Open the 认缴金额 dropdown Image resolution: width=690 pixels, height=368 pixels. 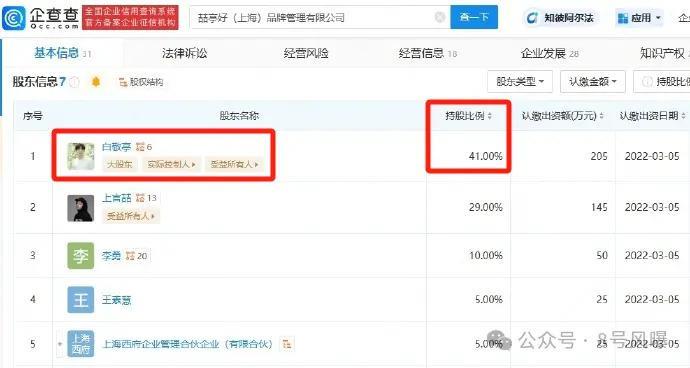[592, 81]
